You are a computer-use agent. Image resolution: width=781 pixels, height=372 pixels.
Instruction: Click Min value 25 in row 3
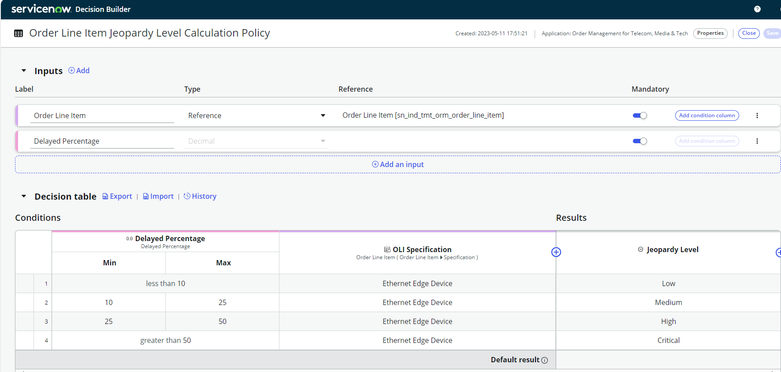109,321
